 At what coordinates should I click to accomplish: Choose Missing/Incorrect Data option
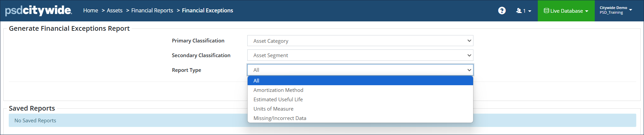click(x=279, y=118)
